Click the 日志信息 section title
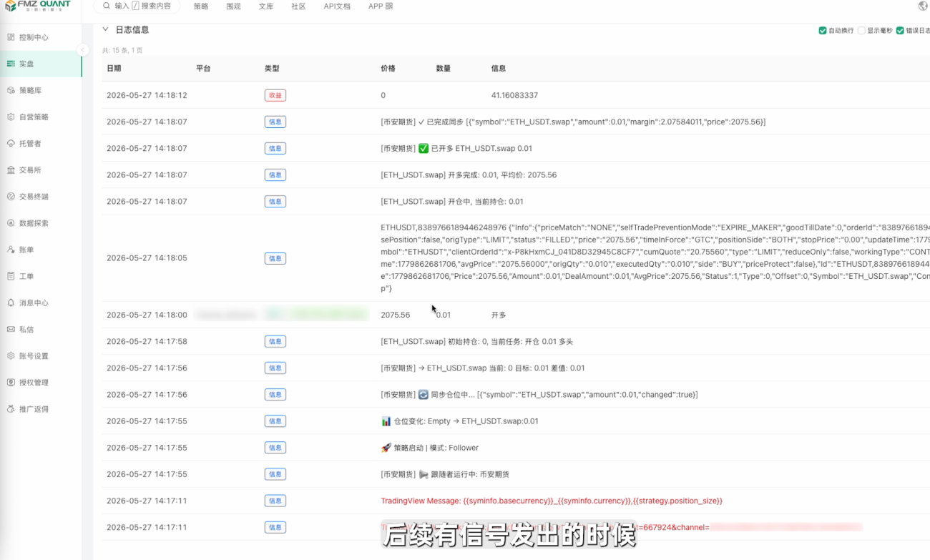The height and width of the screenshot is (560, 930). tap(132, 30)
